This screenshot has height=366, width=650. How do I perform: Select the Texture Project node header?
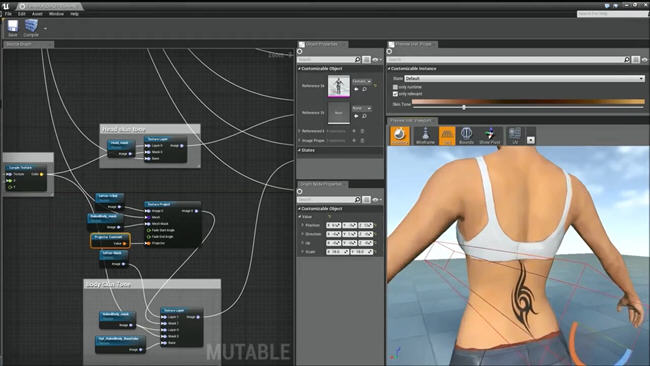(x=173, y=204)
